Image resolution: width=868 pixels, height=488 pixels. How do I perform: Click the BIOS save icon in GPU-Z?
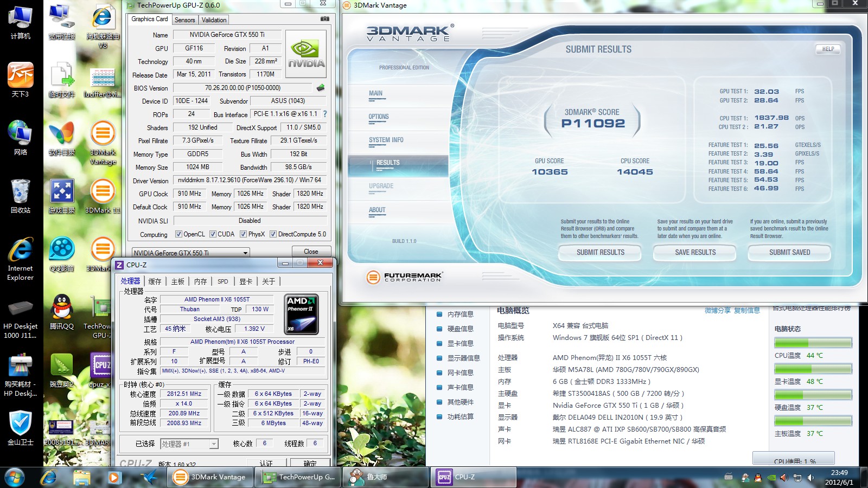point(321,88)
